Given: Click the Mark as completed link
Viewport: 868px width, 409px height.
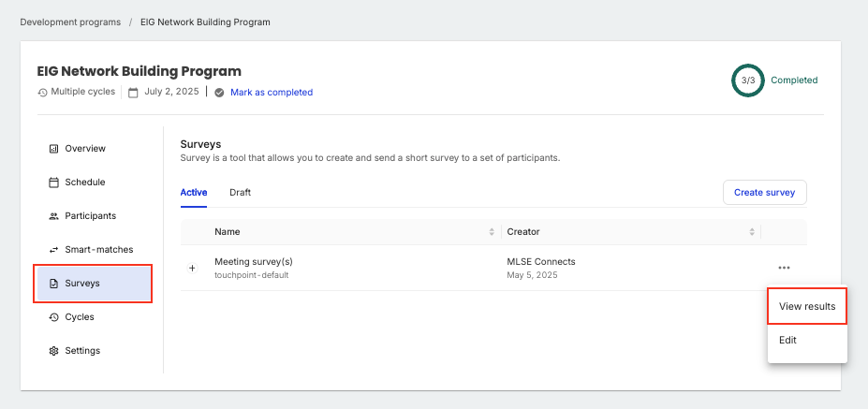Looking at the screenshot, I should (x=272, y=93).
